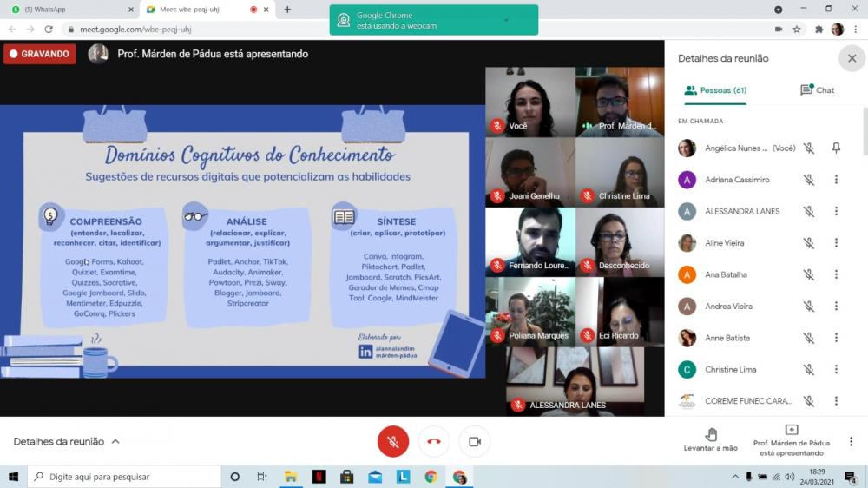This screenshot has height=488, width=868.
Task: Click the GRAVANDO recording indicator
Action: pyautogui.click(x=40, y=54)
